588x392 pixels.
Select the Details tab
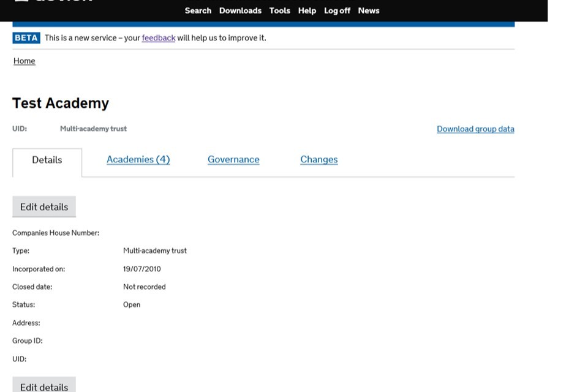click(47, 160)
